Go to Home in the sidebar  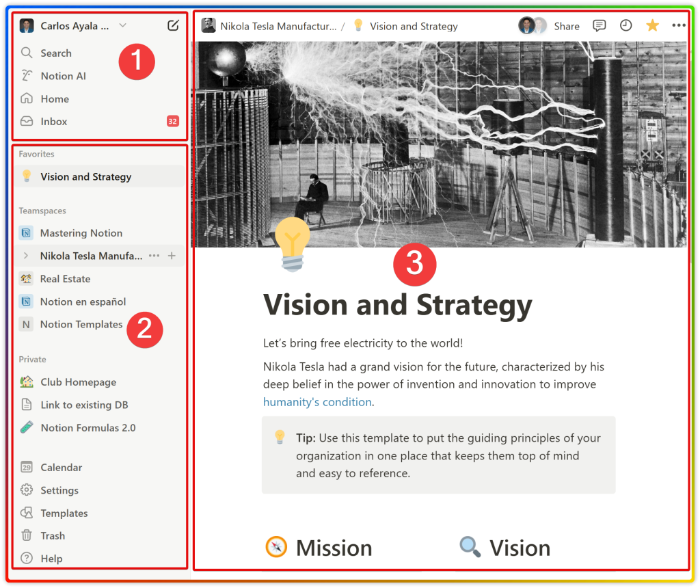pyautogui.click(x=54, y=98)
